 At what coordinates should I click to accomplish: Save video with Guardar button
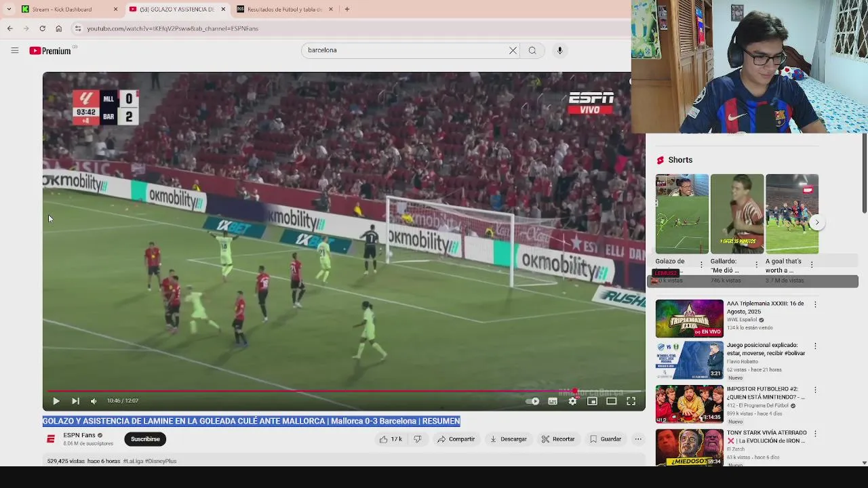click(x=606, y=439)
